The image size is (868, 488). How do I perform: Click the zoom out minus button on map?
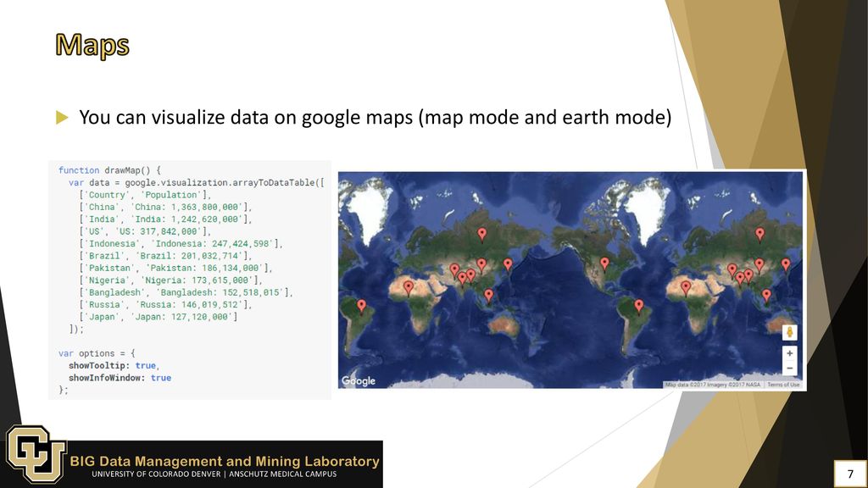coord(789,368)
